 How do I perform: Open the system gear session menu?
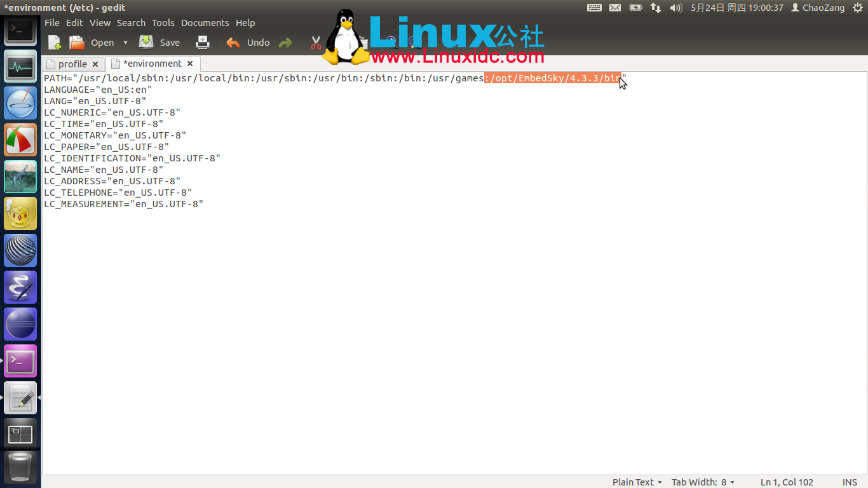[858, 8]
